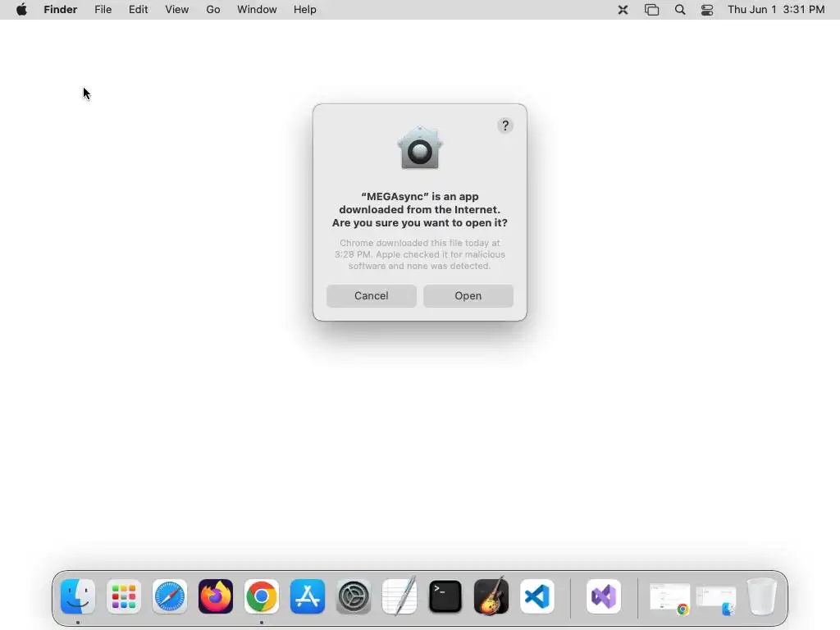Launch Safari from the Dock
Image resolution: width=840 pixels, height=630 pixels.
(170, 596)
